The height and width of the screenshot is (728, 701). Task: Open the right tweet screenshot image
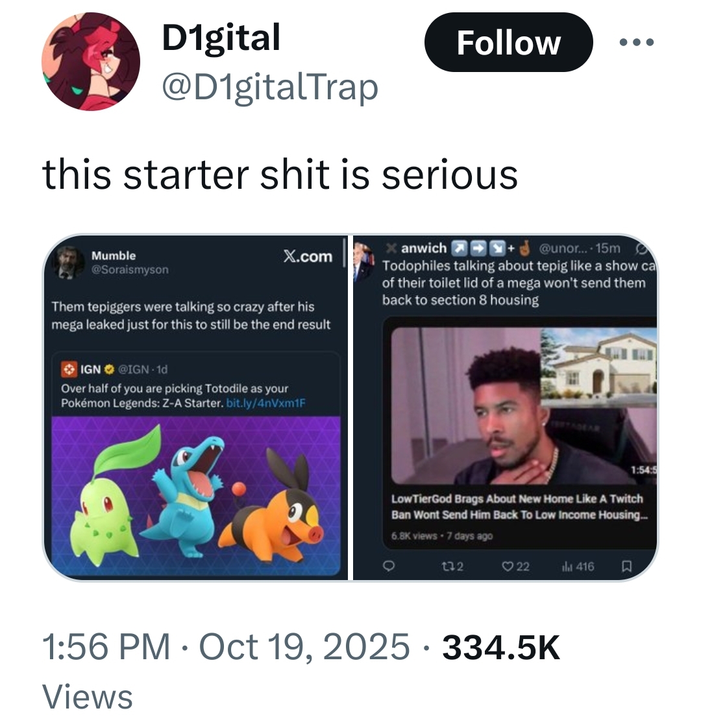coord(505,407)
